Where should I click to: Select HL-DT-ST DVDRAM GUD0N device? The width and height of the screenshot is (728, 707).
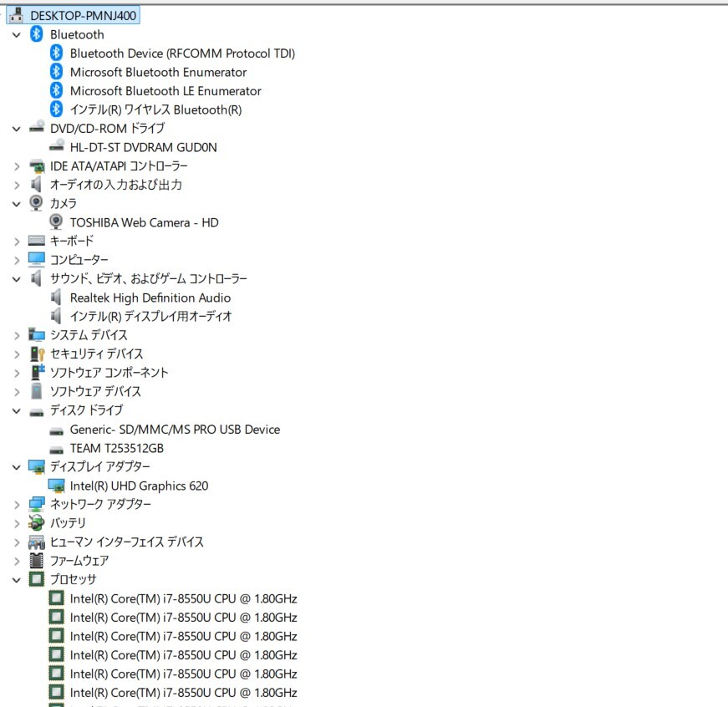[x=144, y=148]
